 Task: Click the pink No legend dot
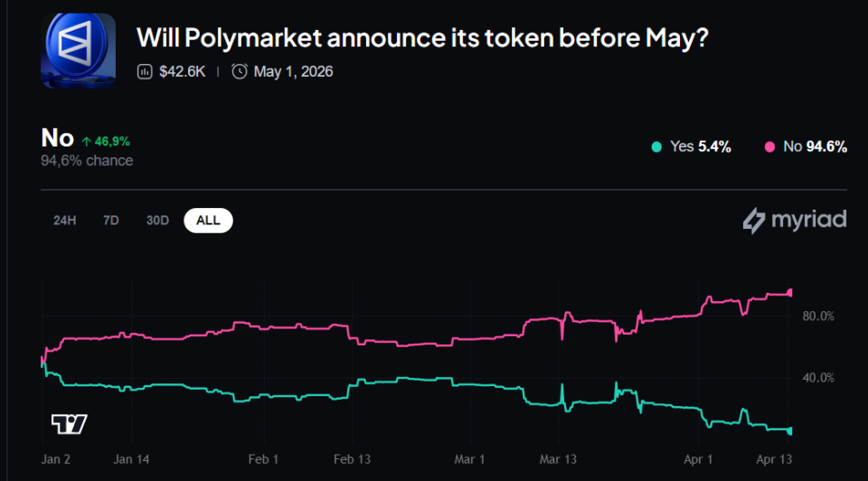click(770, 146)
